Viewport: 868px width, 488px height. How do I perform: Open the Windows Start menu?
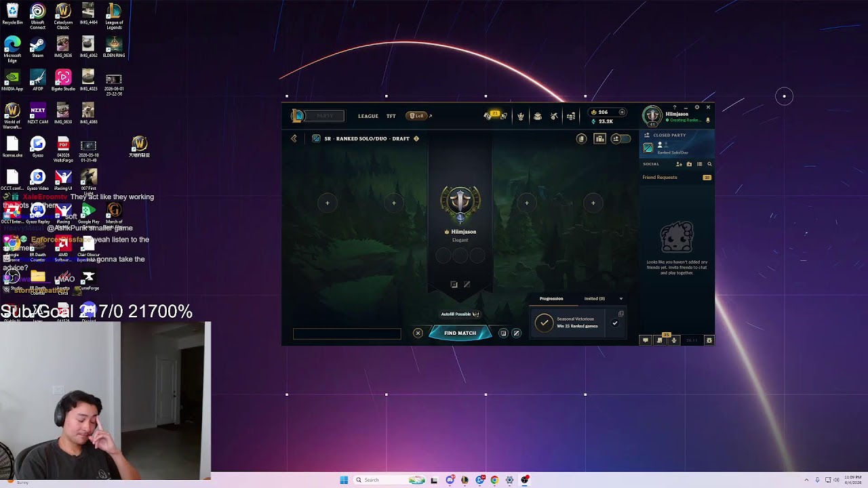coord(344,480)
